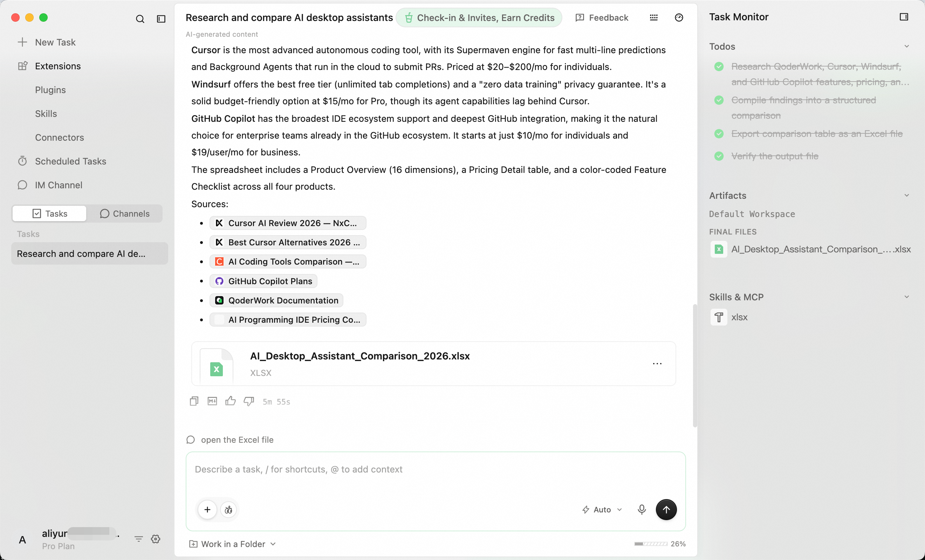This screenshot has width=925, height=560.
Task: Open the GitHub Copilot Plans source link
Action: (263, 281)
